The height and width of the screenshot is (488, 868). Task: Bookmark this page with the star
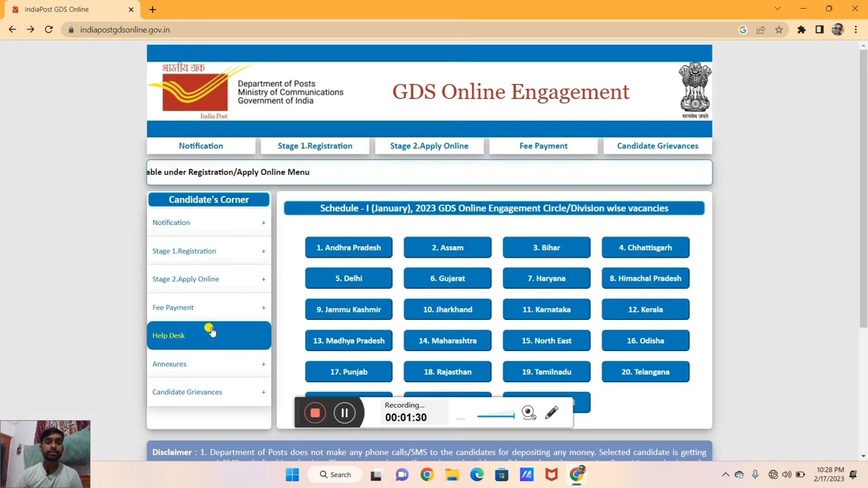click(778, 30)
